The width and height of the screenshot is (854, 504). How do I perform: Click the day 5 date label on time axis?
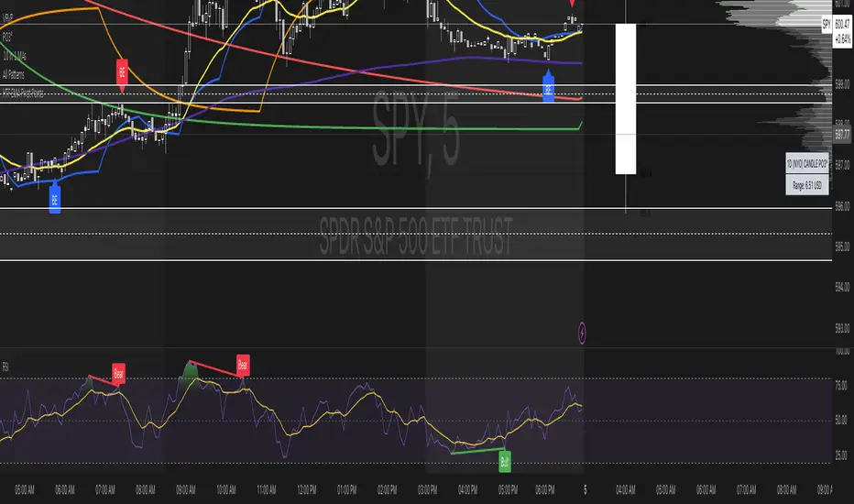coord(586,490)
